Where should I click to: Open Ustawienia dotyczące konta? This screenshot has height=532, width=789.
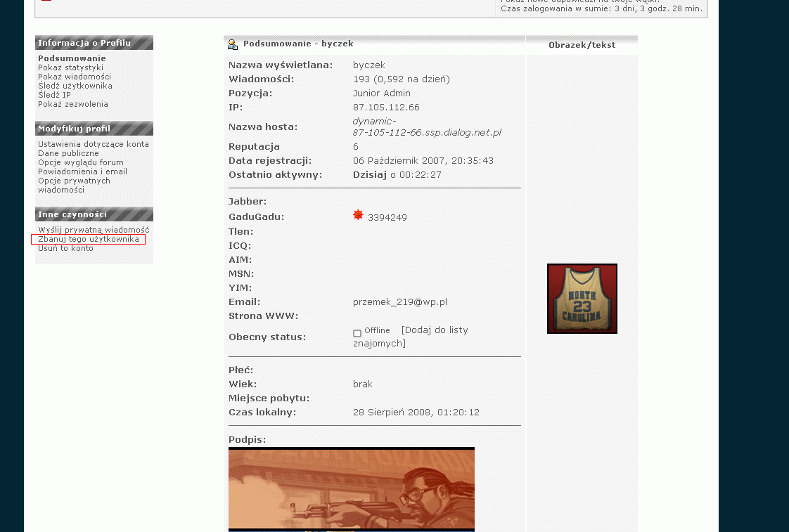pos(94,144)
